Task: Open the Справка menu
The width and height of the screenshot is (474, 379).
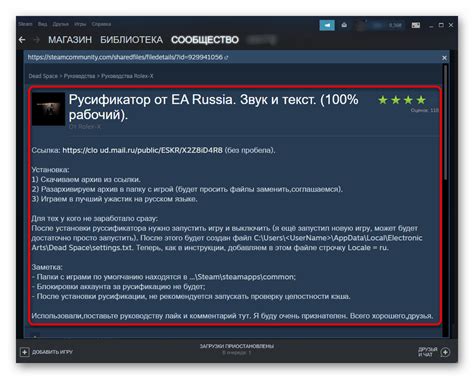Action: click(x=101, y=24)
